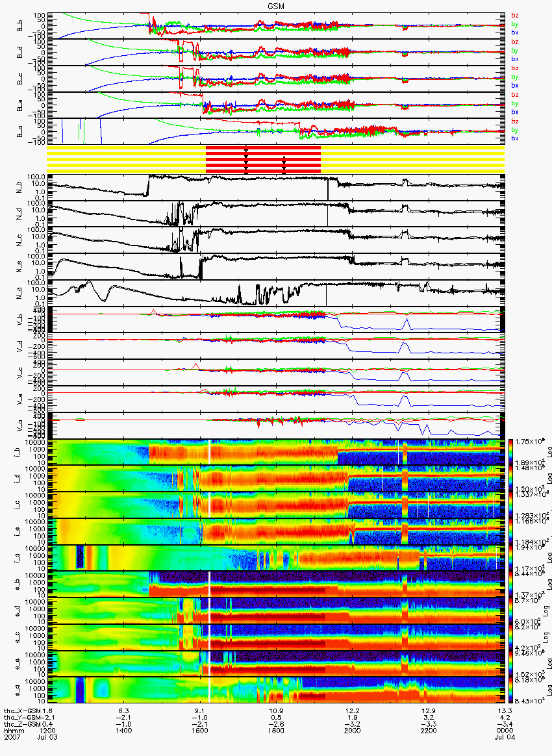Select the by legend label of B_b panel

(x=515, y=23)
